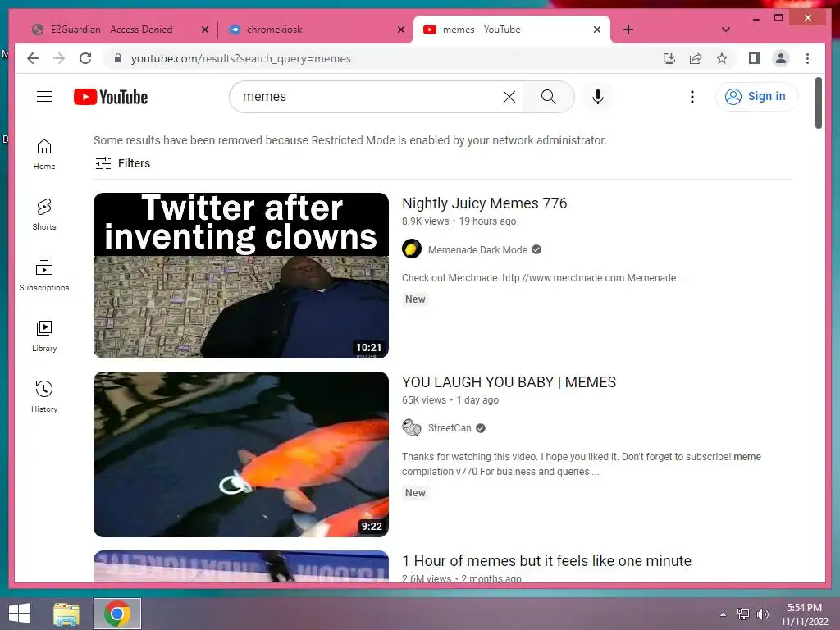Click StreetCan channel avatar
The image size is (840, 630).
pyautogui.click(x=412, y=427)
